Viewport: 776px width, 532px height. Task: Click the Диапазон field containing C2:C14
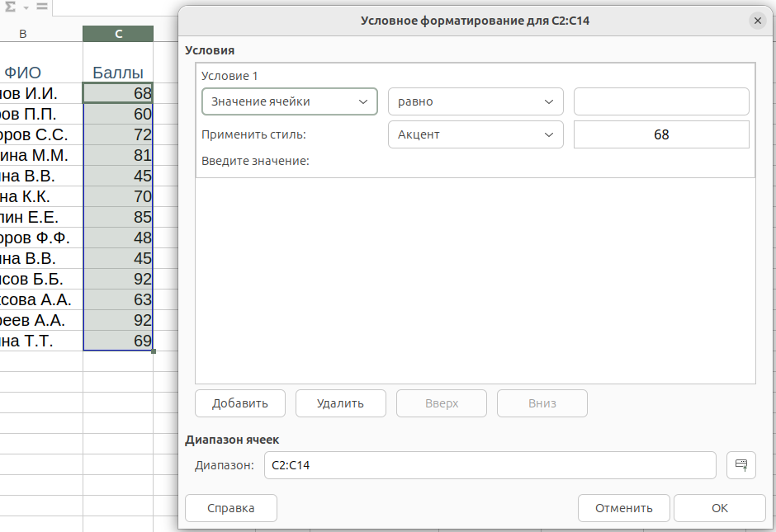490,465
